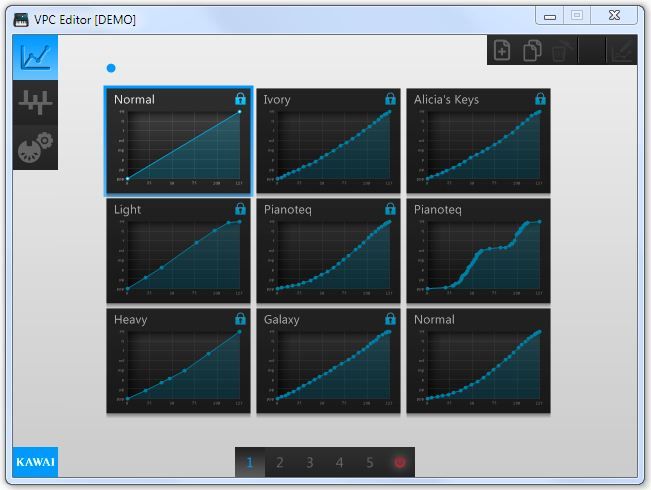
Task: Switch to memory slot 2
Action: tap(280, 462)
